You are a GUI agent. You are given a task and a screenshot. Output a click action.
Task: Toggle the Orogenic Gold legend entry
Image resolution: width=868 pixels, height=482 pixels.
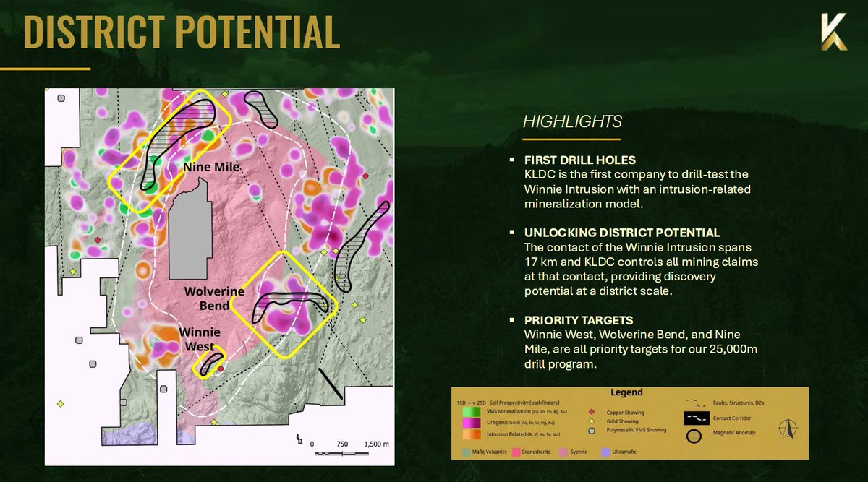coord(471,423)
